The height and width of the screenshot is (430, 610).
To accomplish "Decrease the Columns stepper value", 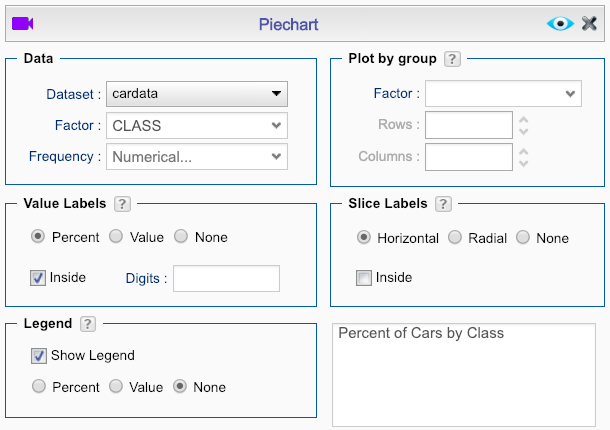I will pyautogui.click(x=524, y=164).
